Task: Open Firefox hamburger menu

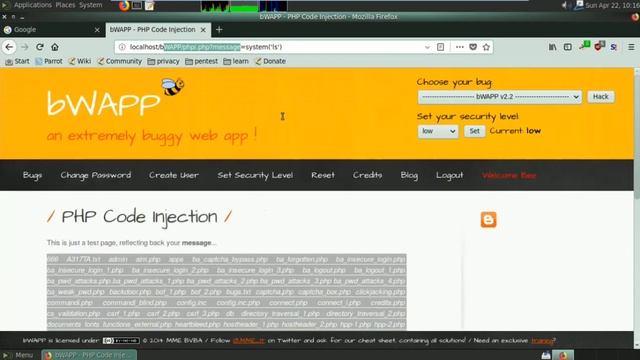Action: (631, 47)
